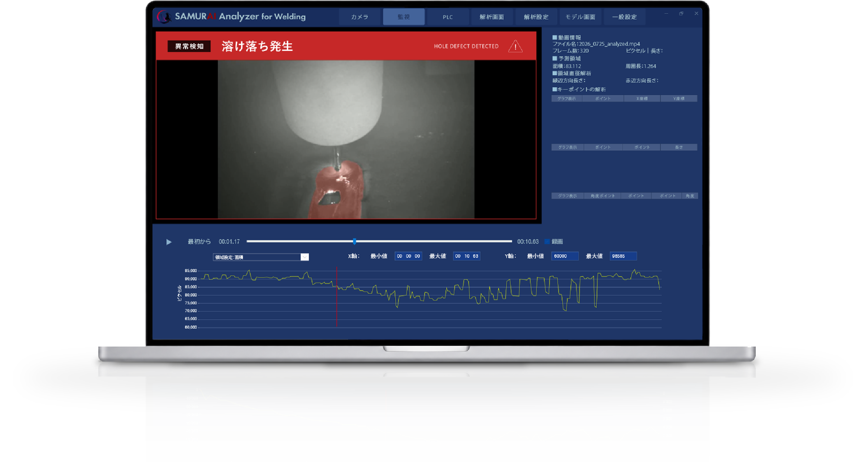Open the PLC tab
This screenshot has width=868, height=462.
[x=448, y=17]
